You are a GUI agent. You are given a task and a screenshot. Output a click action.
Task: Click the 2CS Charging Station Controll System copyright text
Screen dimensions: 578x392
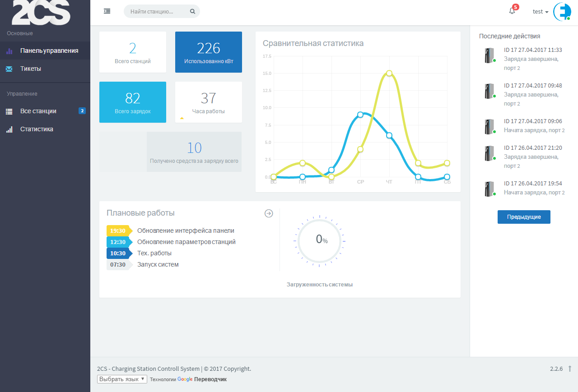coord(174,369)
